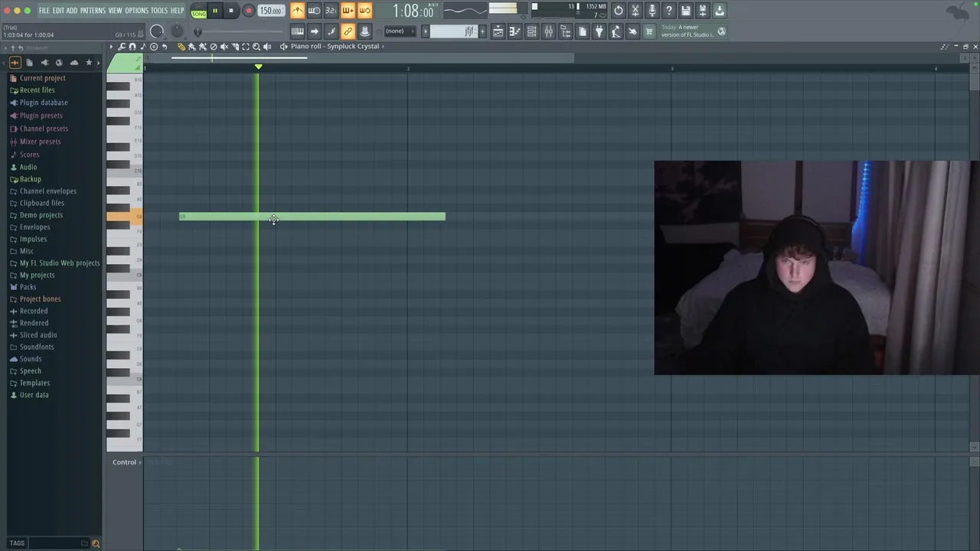
Task: Toggle the orange link multilink button
Action: tap(348, 31)
